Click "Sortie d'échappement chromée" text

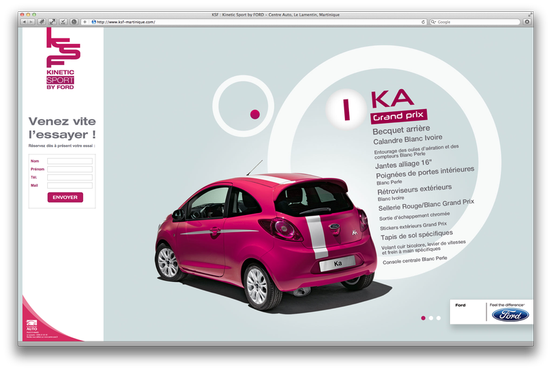pos(414,216)
